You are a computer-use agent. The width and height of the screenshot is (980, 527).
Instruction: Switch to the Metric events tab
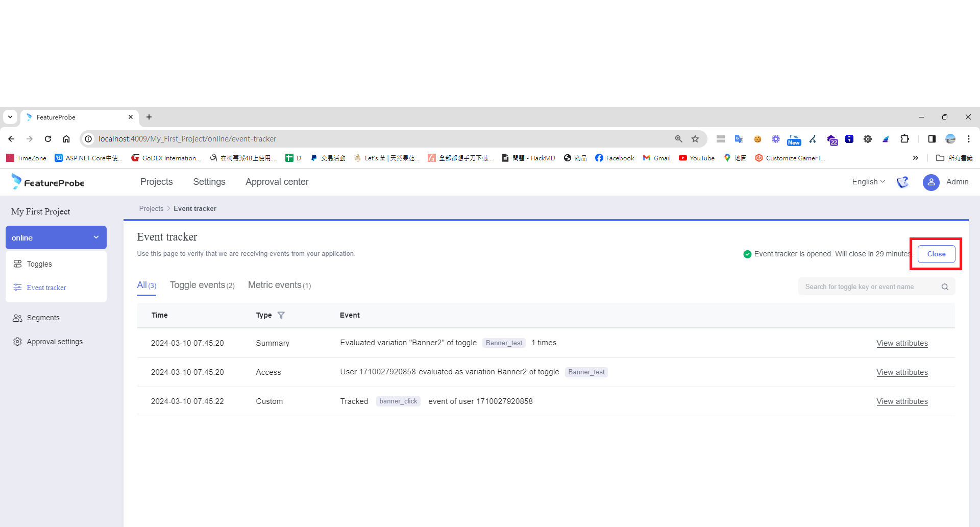pyautogui.click(x=275, y=285)
